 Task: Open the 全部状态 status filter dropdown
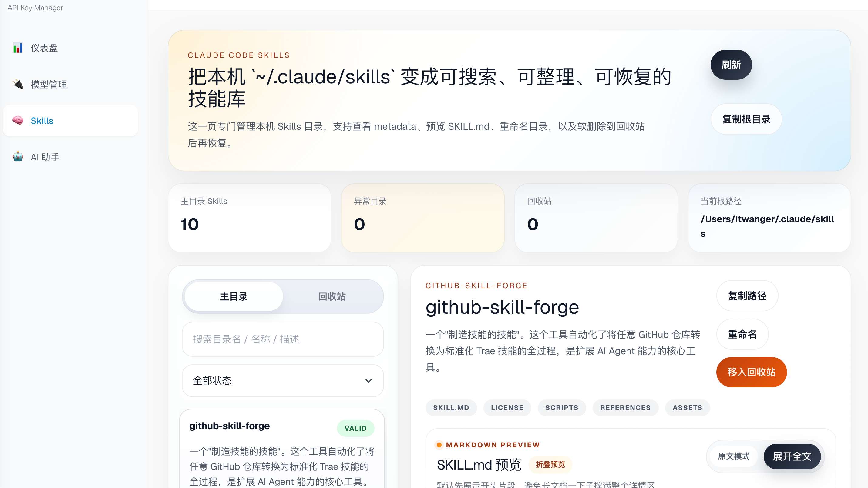(x=282, y=381)
